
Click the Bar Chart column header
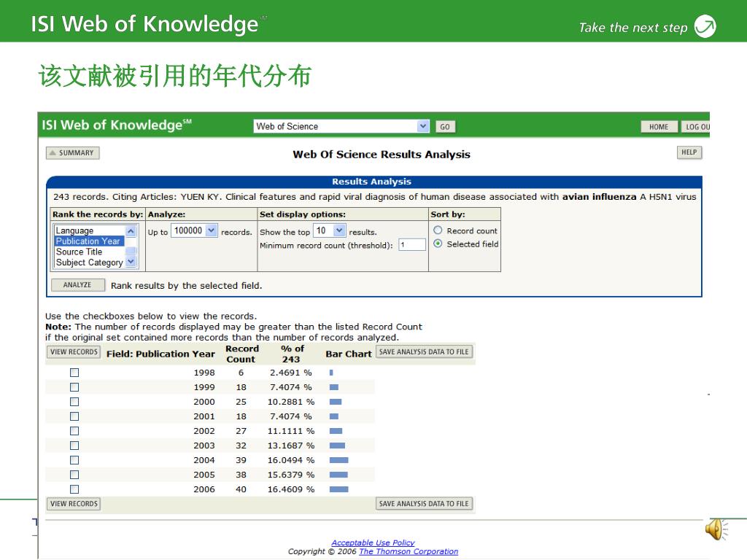349,354
